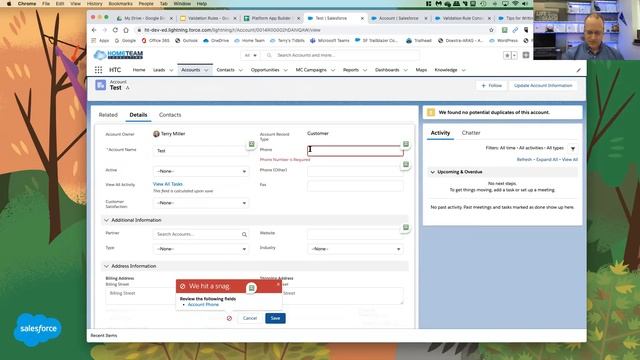Bookmark this page with the star icon
This screenshot has height=360, width=640.
[x=491, y=30]
